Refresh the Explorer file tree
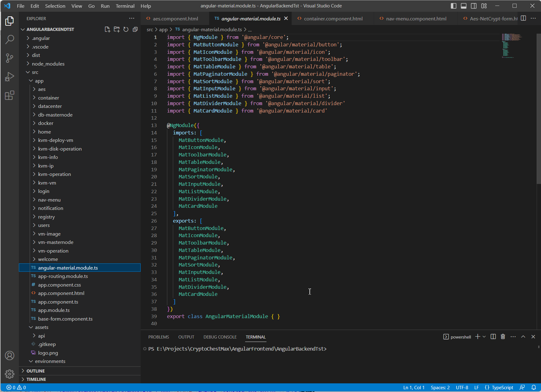 pyautogui.click(x=126, y=29)
